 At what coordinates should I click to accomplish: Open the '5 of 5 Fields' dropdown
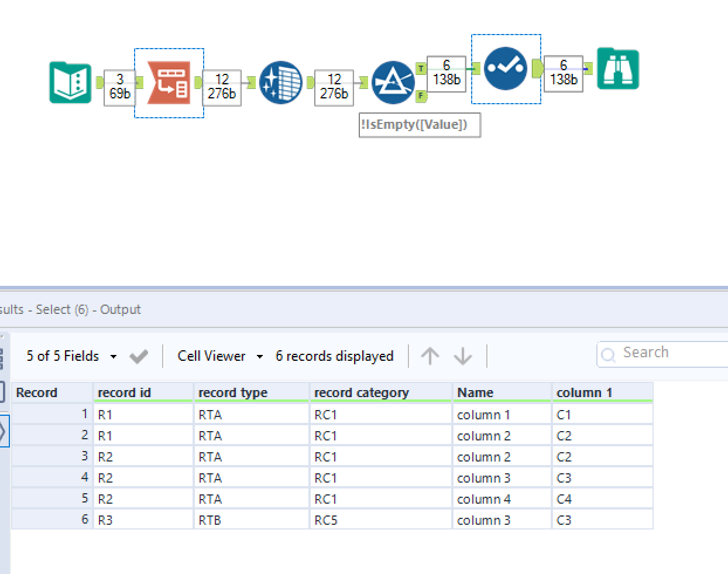point(71,356)
